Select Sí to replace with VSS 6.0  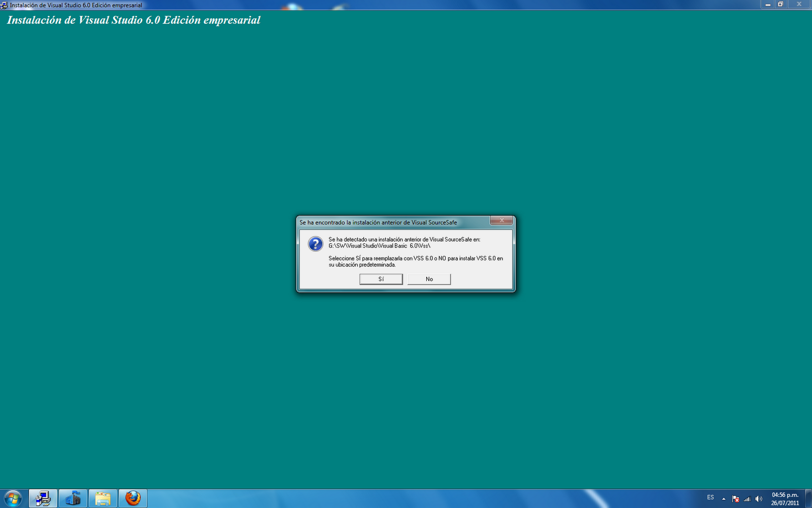click(381, 279)
